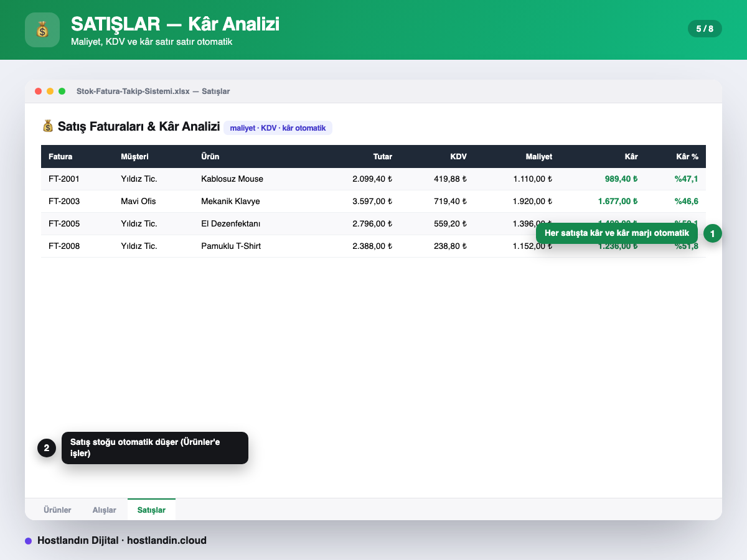Click the Kablosuz Mouse product cell
Screen dimensions: 747x560
click(232, 179)
